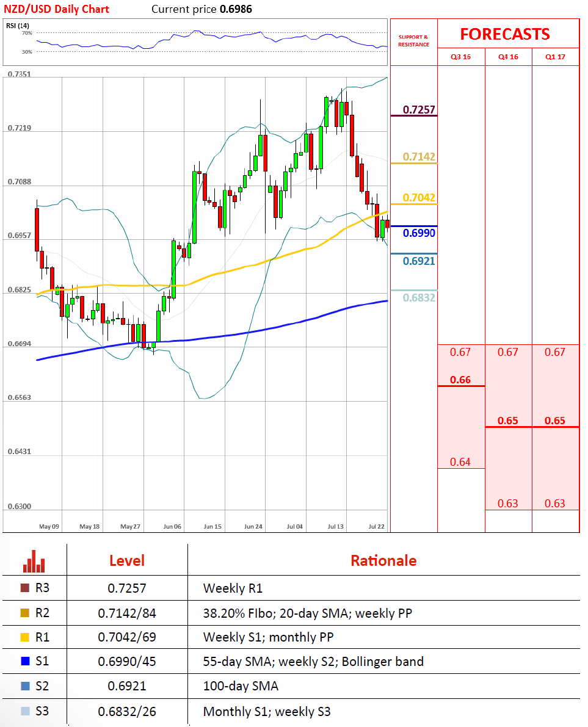
Task: Click the red bar chart icon in table header
Action: pos(34,561)
